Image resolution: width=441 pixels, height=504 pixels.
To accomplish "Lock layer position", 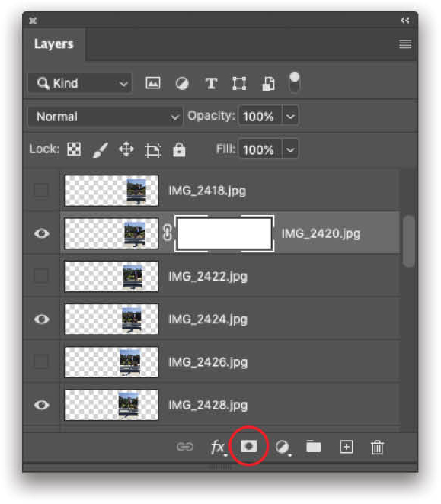I will point(126,149).
